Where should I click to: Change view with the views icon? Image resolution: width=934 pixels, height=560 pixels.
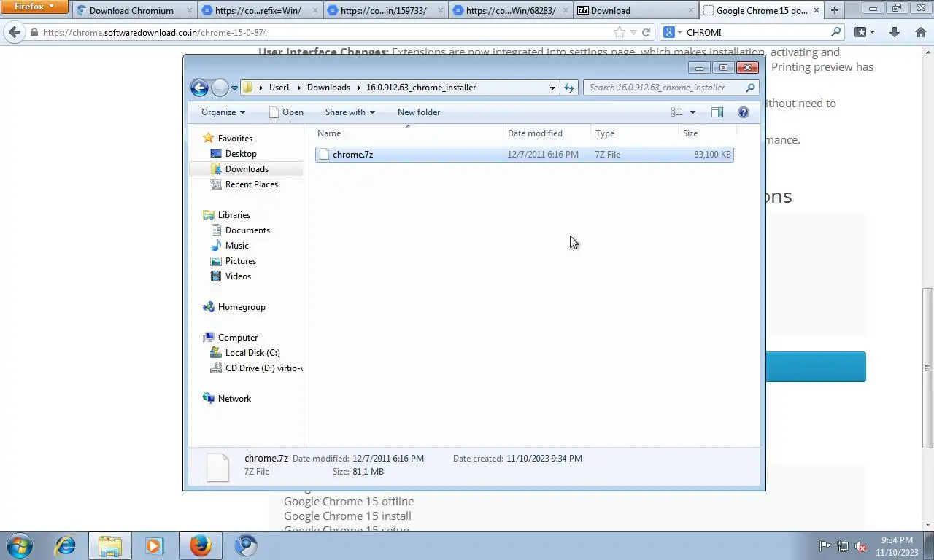tap(677, 112)
